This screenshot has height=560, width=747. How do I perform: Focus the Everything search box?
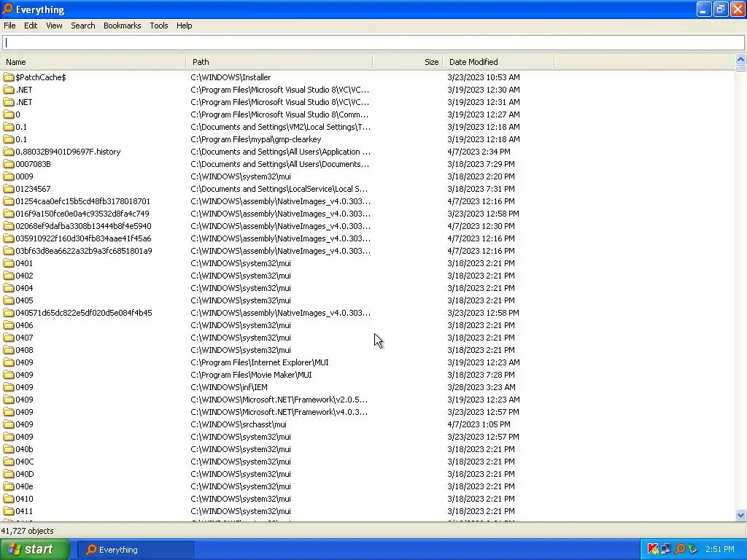(x=373, y=43)
